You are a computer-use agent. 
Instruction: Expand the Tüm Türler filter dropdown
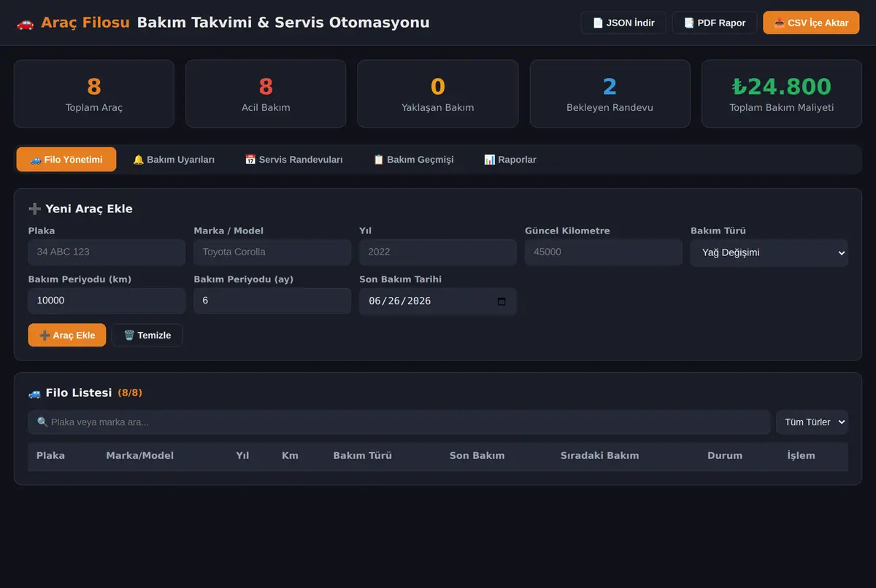click(x=812, y=422)
